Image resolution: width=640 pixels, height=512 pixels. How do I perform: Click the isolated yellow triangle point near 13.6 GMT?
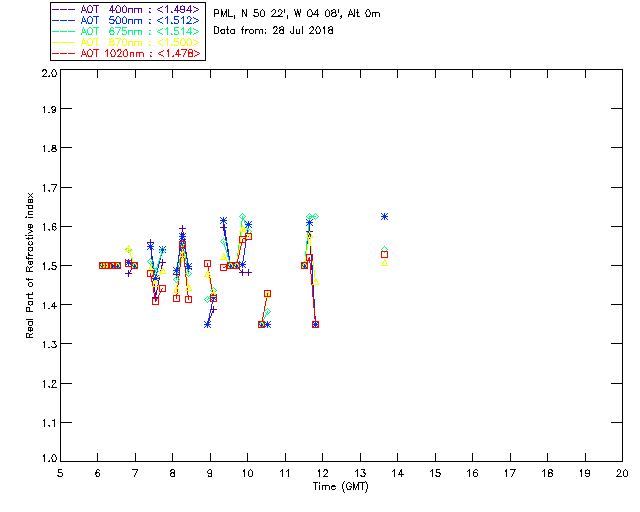(x=384, y=263)
